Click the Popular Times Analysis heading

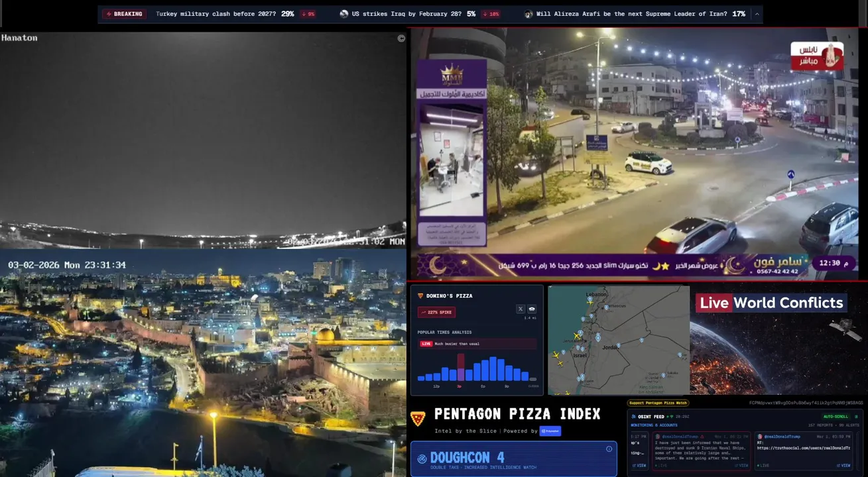click(444, 333)
